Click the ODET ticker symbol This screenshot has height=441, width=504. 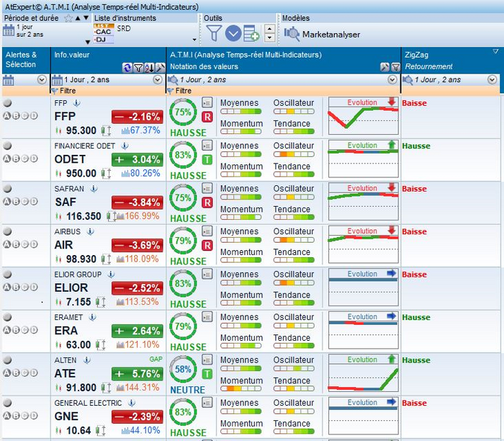tap(70, 159)
